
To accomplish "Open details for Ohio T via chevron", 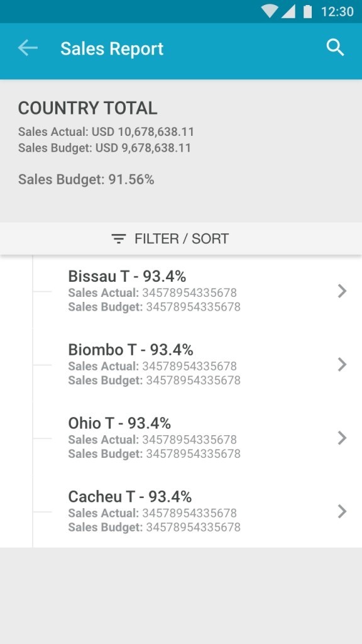I will pos(342,438).
